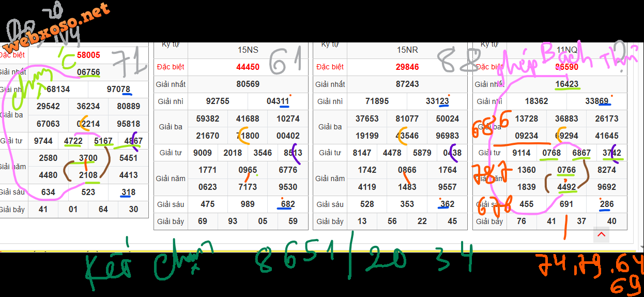The width and height of the screenshot is (644, 297).
Task: Click first prize number 06756
Action: tap(88, 72)
